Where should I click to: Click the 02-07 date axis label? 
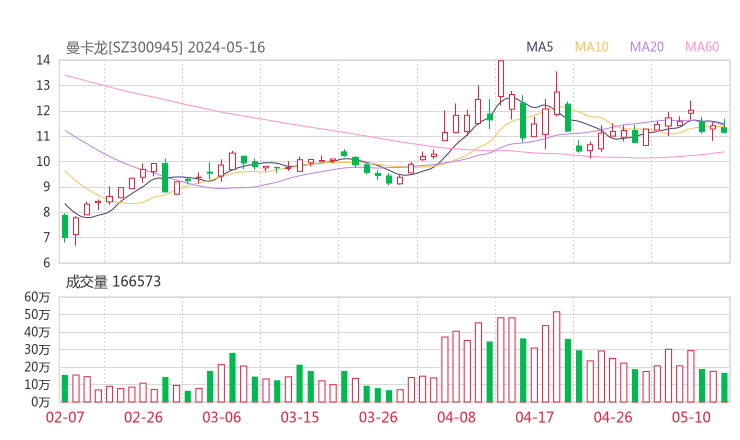click(x=65, y=417)
